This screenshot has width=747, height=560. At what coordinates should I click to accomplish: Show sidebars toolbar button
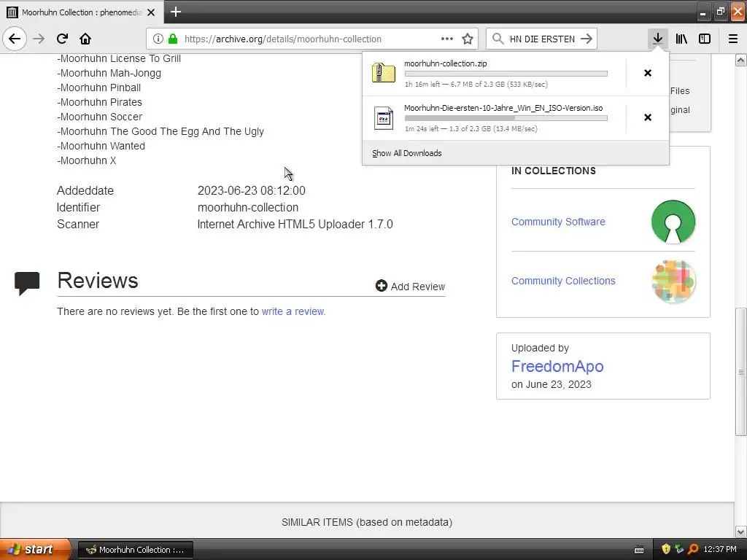tap(705, 39)
